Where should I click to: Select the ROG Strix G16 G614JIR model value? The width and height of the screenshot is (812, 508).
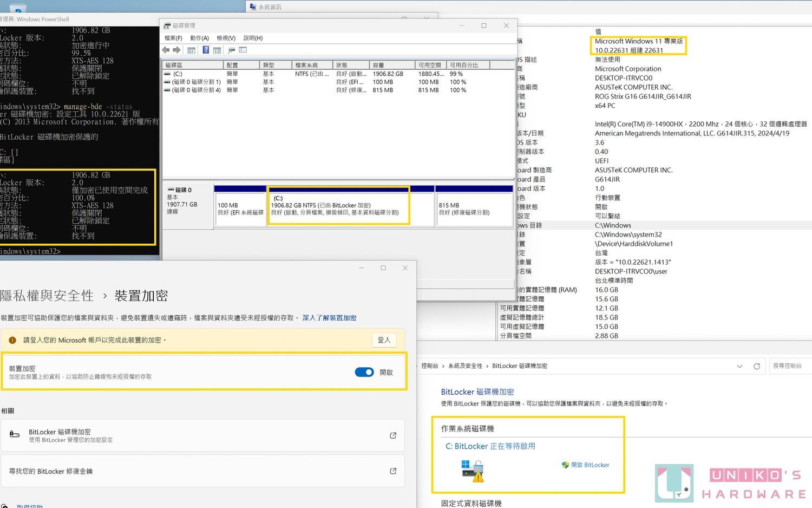[643, 96]
